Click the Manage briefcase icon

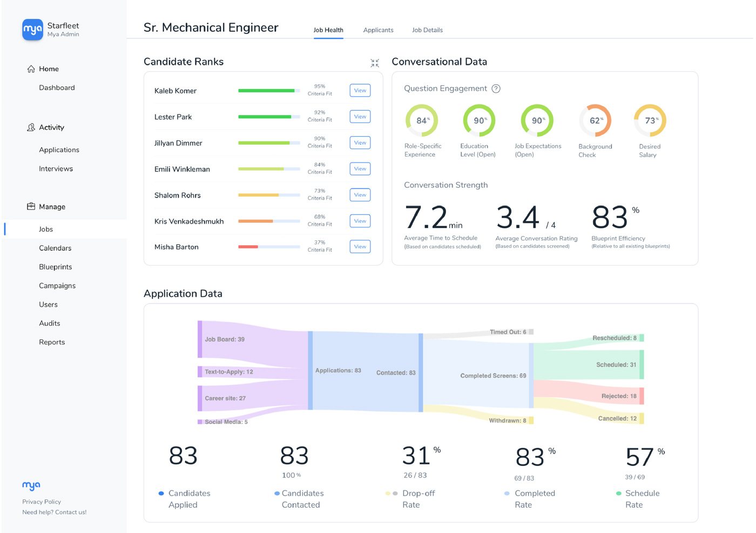click(x=31, y=206)
